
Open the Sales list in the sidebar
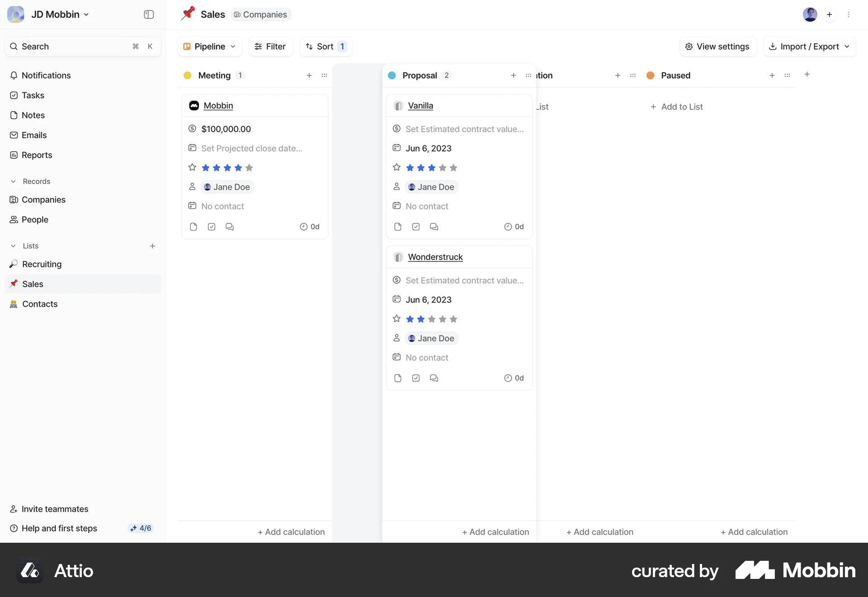[x=33, y=284]
